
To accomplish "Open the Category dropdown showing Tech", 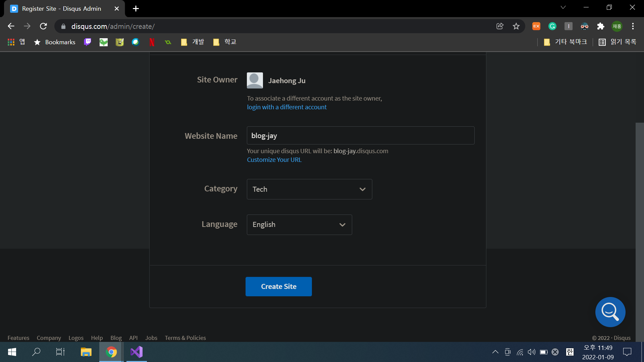I will [309, 189].
